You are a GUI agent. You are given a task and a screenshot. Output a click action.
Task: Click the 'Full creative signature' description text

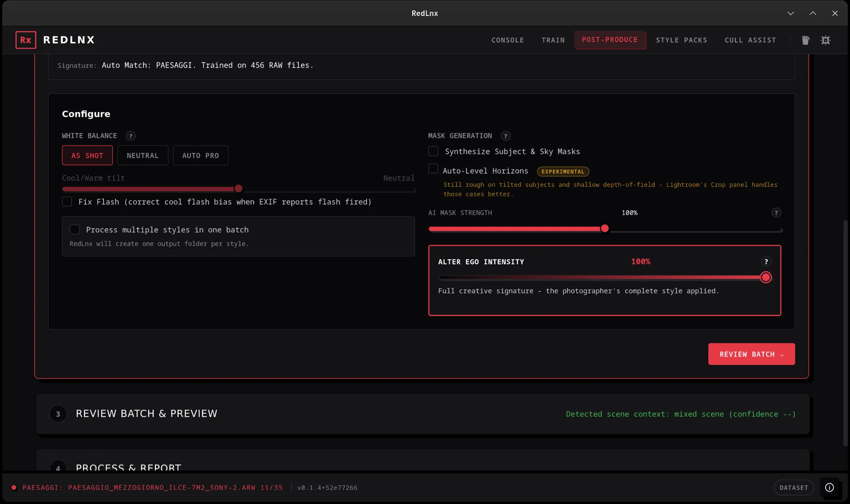point(579,291)
